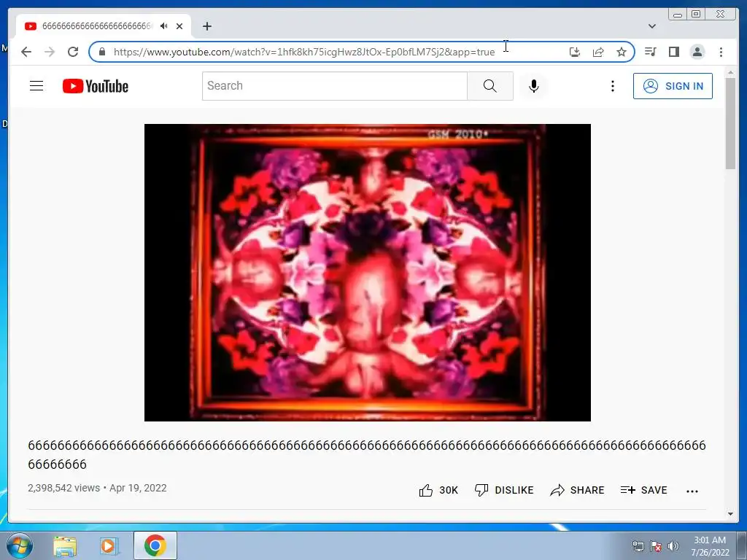
Task: Focus the YouTube Search field
Action: coord(334,86)
